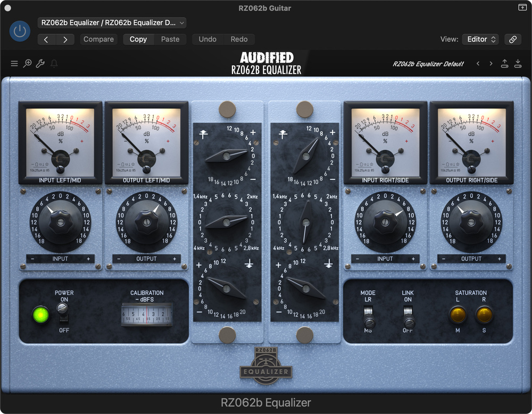Viewport: 532px width, 414px height.
Task: Click the magnifier zoom icon
Action: 28,64
